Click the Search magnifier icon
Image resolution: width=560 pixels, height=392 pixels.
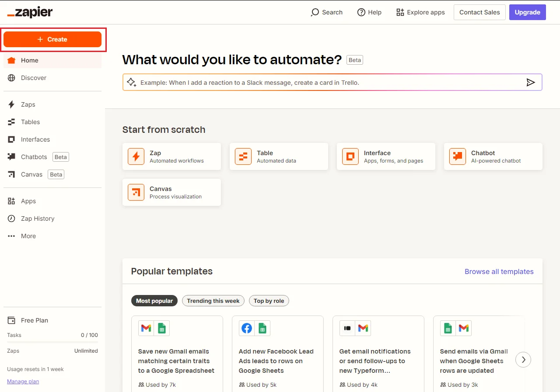pyautogui.click(x=315, y=12)
